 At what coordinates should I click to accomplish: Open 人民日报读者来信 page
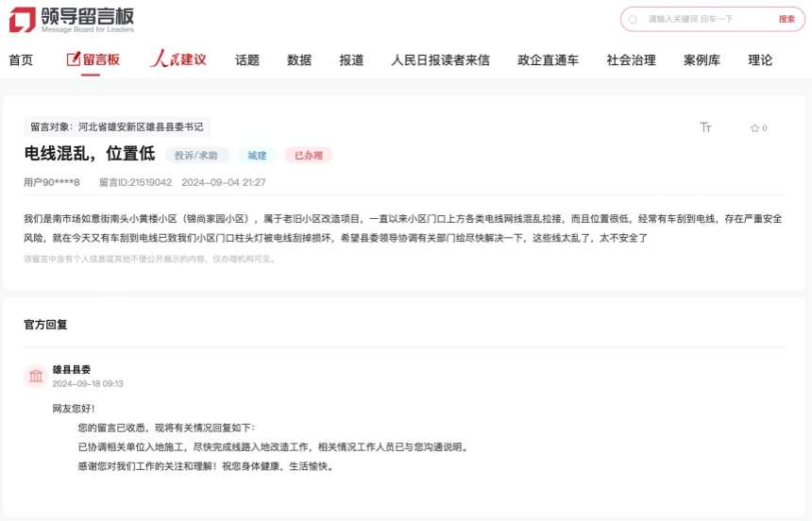[440, 59]
